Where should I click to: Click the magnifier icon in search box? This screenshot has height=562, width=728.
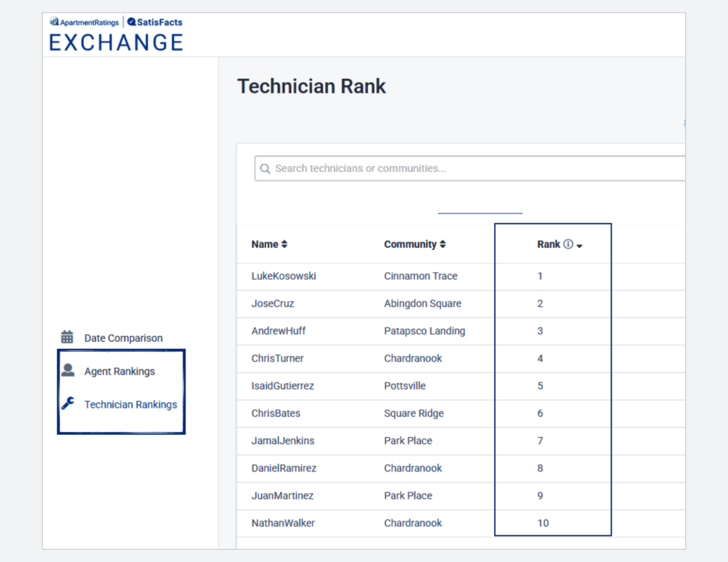point(265,169)
